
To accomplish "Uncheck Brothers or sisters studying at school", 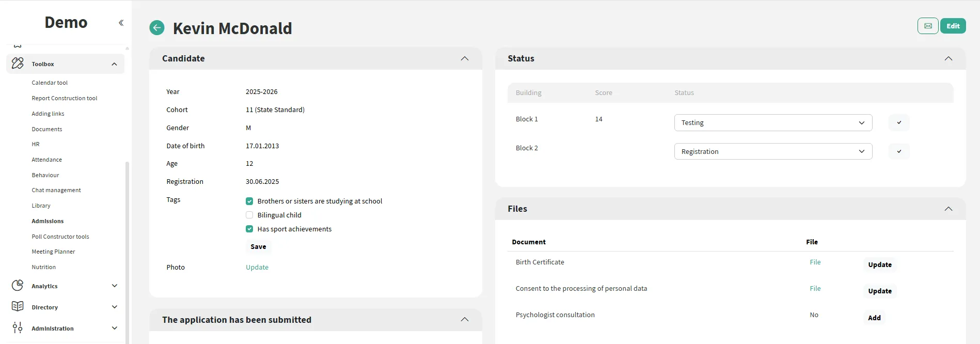I will click(249, 201).
